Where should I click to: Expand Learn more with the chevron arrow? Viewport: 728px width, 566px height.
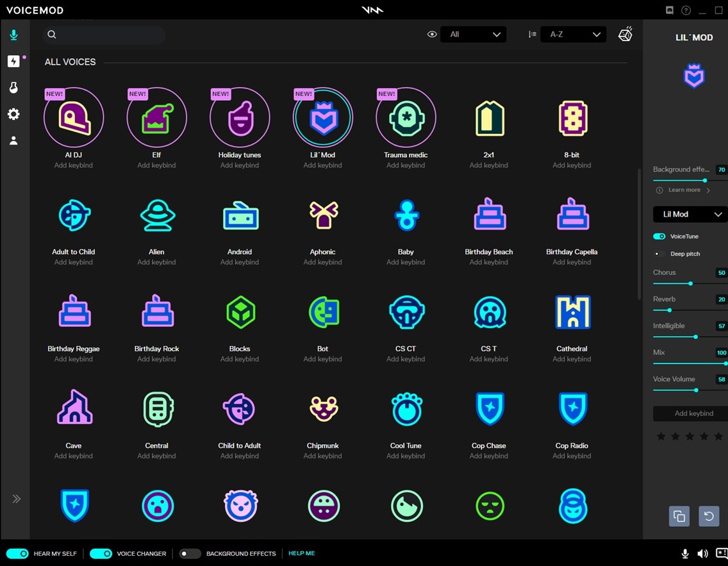(x=708, y=190)
